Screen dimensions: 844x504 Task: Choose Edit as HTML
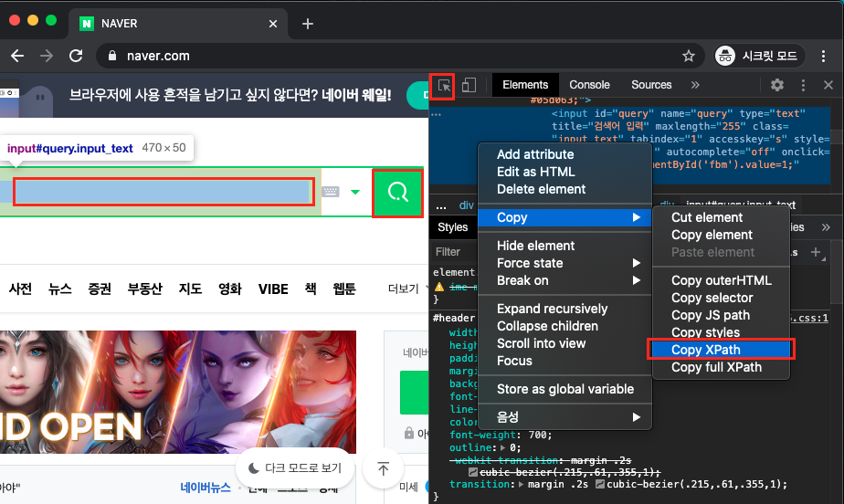pos(564,172)
